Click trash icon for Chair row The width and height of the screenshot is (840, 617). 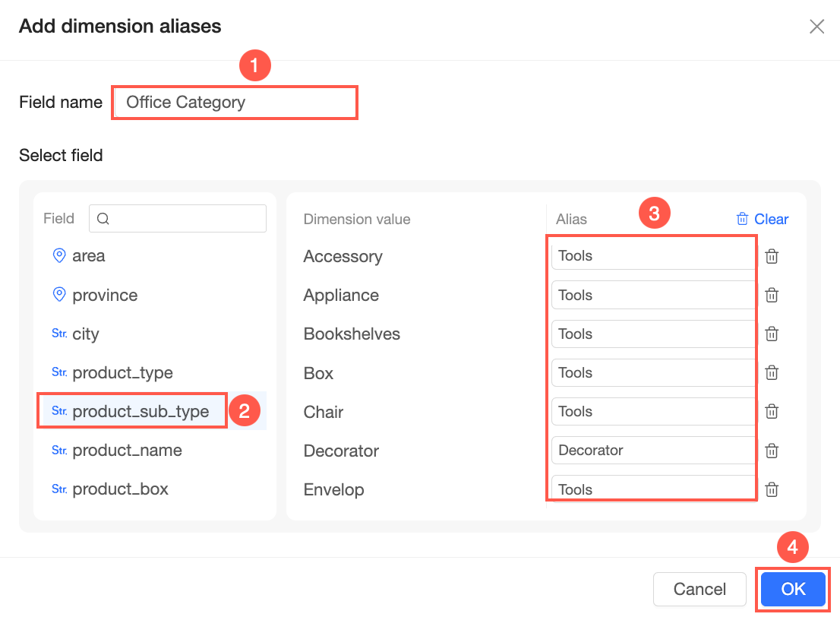[x=772, y=412]
